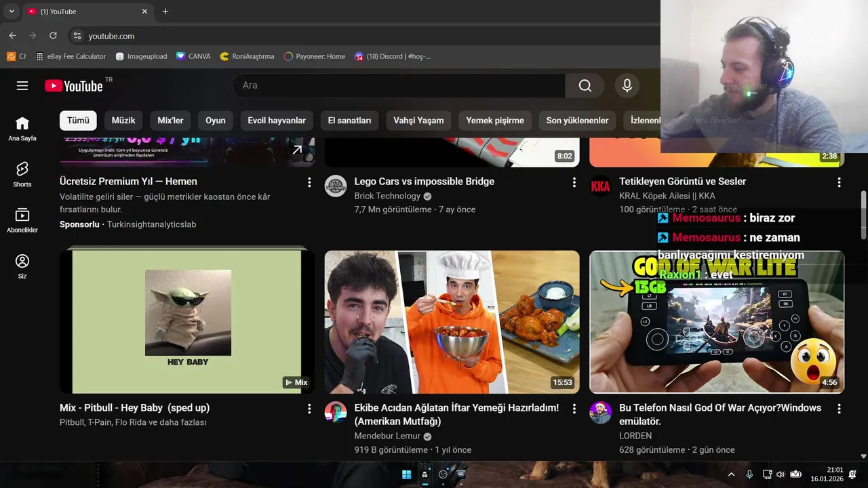The width and height of the screenshot is (868, 488).
Task: Open Tetikleyen Görüntü ve Sesler title
Action: coord(682,182)
